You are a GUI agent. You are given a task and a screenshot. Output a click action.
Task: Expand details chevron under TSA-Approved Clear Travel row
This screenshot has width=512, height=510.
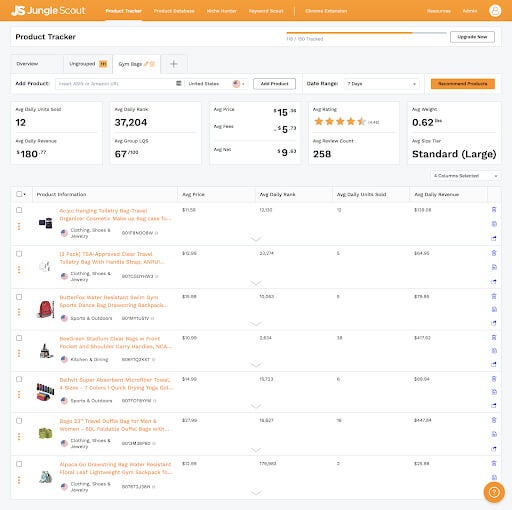256,283
